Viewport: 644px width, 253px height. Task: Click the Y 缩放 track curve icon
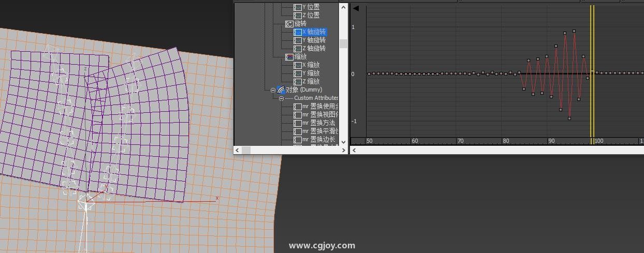(x=298, y=73)
